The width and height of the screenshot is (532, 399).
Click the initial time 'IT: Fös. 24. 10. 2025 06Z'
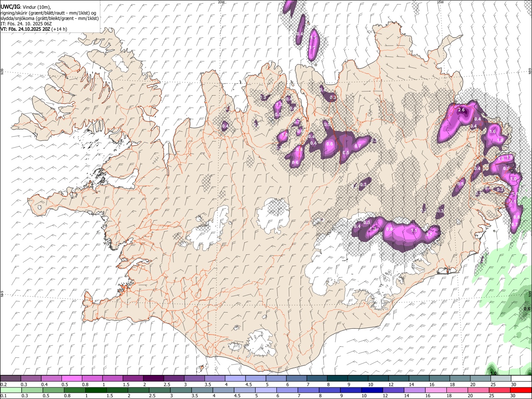[x=26, y=24]
